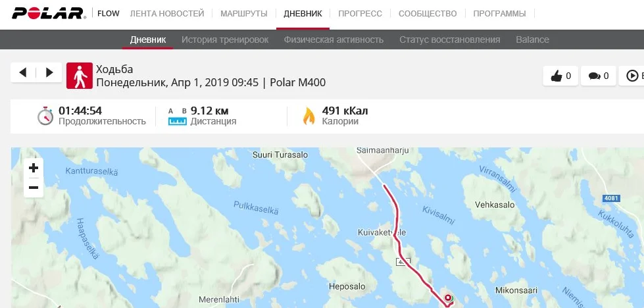The height and width of the screenshot is (308, 644).
Task: Click the flame calories icon
Action: (309, 116)
